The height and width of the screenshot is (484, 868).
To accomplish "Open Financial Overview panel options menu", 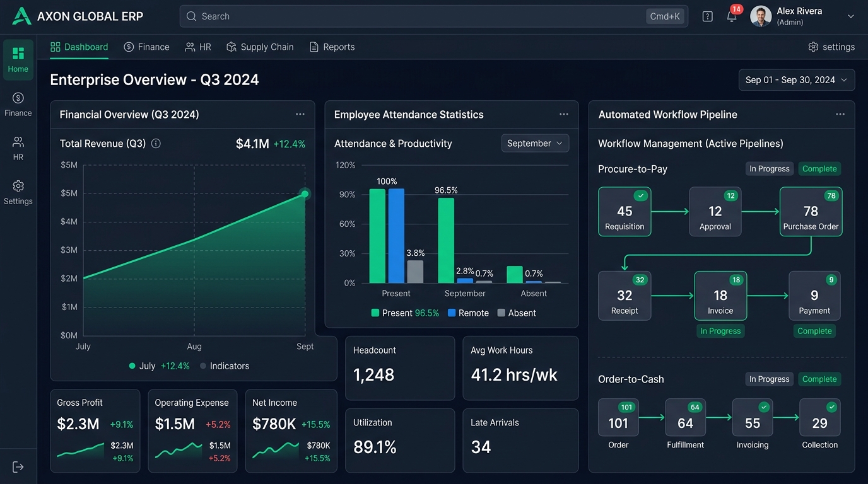I will (x=300, y=115).
